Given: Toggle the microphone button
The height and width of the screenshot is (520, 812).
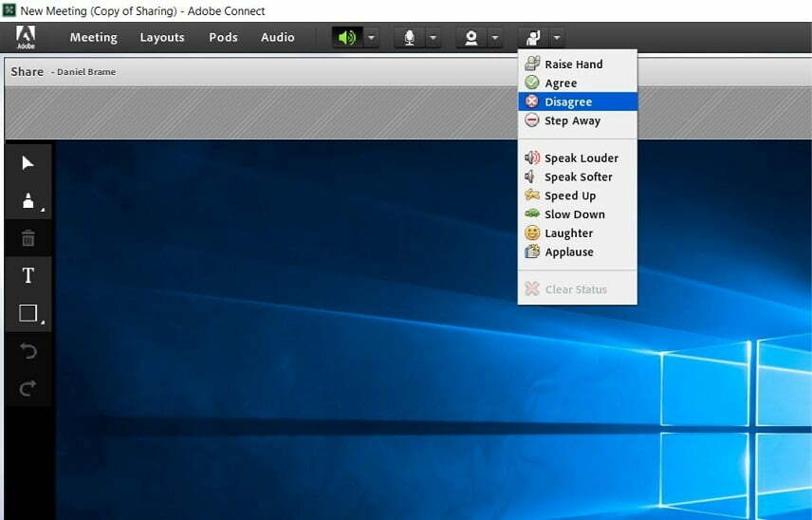Looking at the screenshot, I should coord(409,37).
